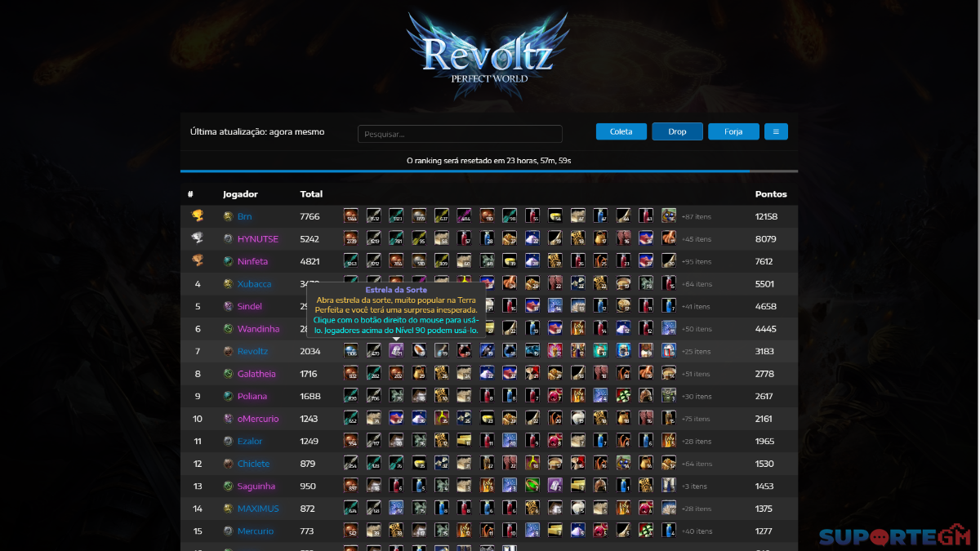Click the bronze trophy icon beside Ninfeta
The height and width of the screenshot is (551, 980).
(x=197, y=261)
